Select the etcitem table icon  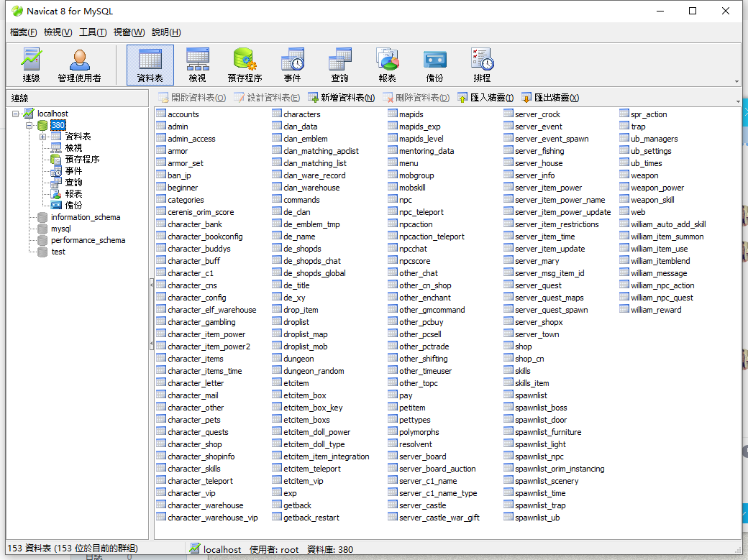pos(277,382)
